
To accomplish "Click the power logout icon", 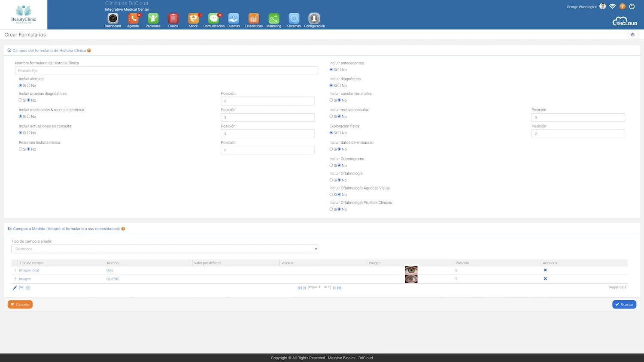I will pyautogui.click(x=632, y=6).
